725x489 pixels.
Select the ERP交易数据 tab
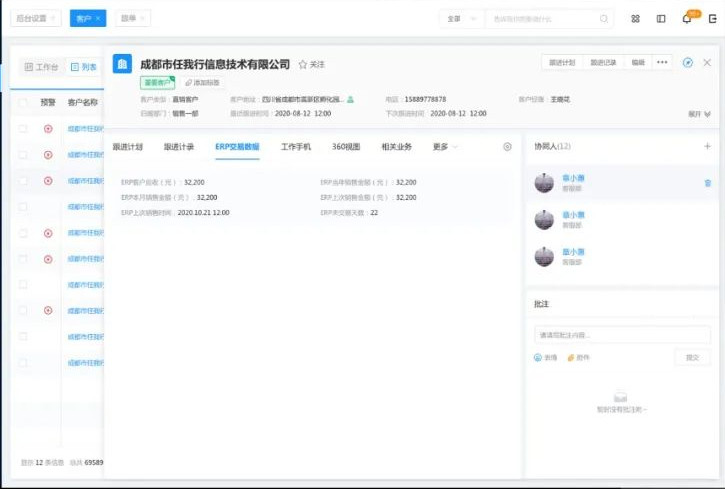point(237,147)
